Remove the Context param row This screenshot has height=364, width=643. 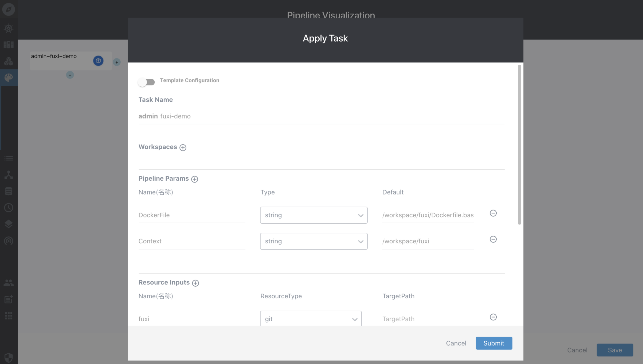tap(493, 239)
